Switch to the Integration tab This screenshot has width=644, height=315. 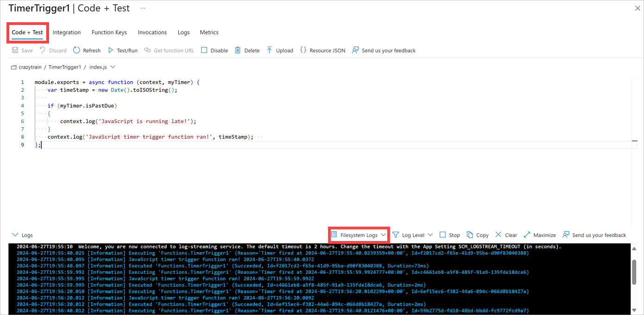click(67, 32)
